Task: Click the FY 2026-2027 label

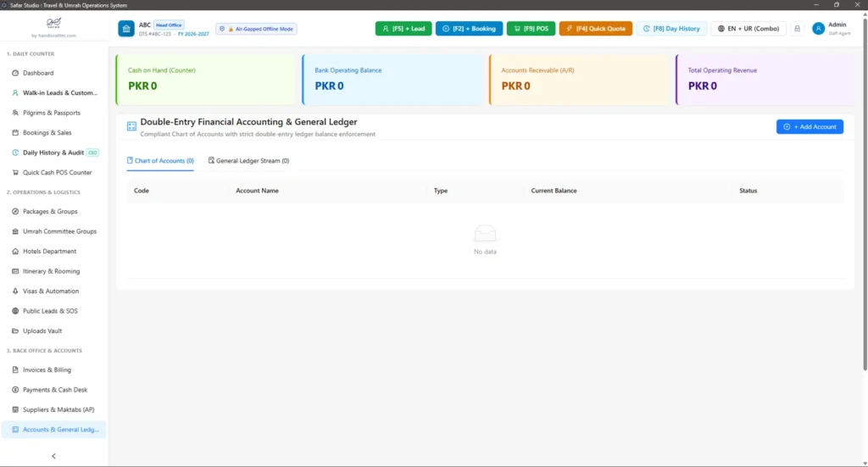Action: [193, 34]
